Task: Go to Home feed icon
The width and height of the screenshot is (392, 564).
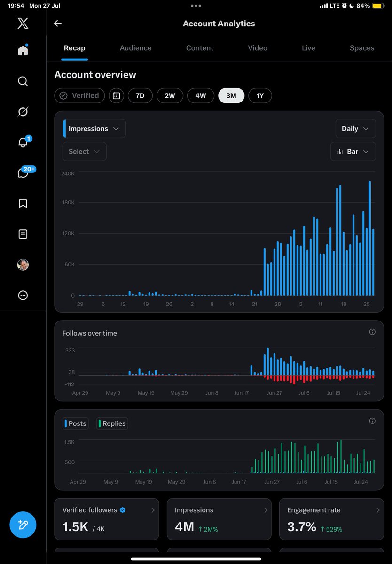Action: (23, 50)
